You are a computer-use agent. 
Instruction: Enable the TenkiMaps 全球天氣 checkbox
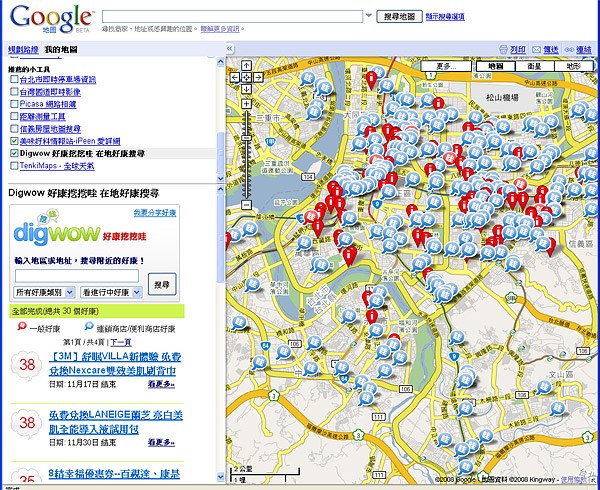(13, 167)
